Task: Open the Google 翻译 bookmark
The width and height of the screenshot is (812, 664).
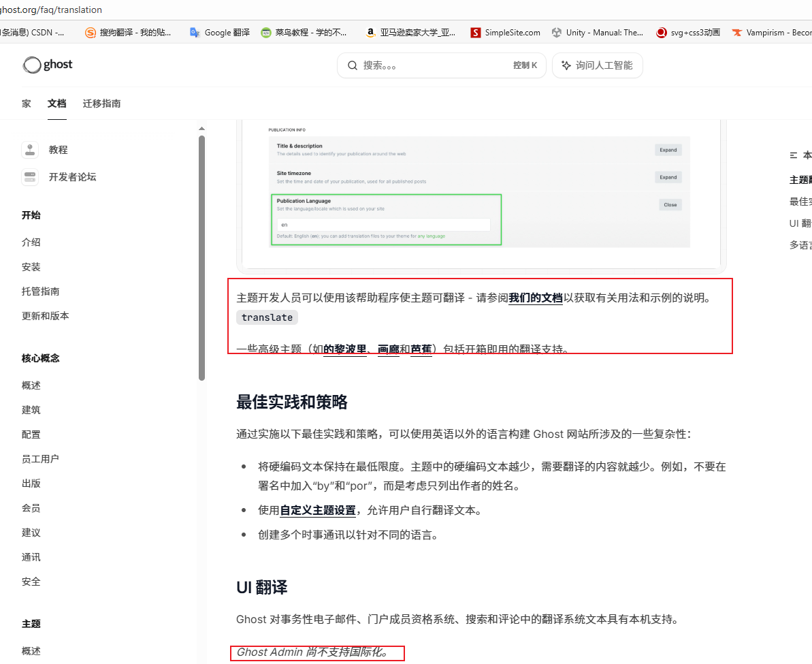Action: point(220,32)
